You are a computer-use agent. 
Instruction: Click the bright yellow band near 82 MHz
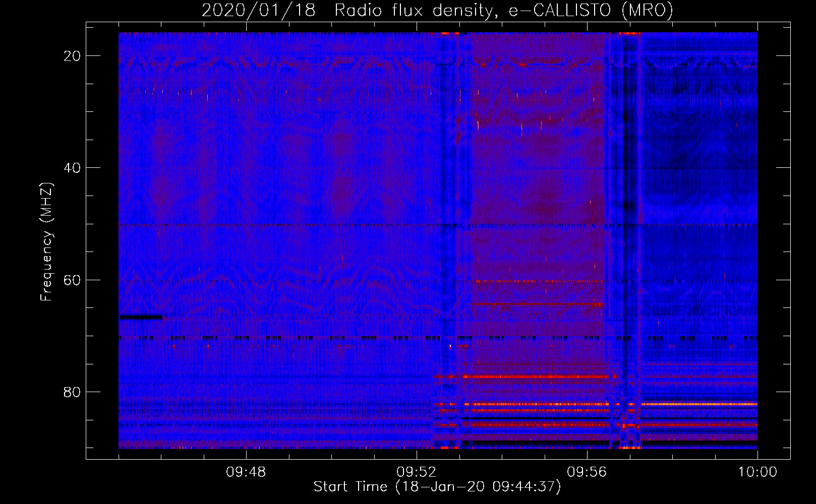tap(698, 404)
